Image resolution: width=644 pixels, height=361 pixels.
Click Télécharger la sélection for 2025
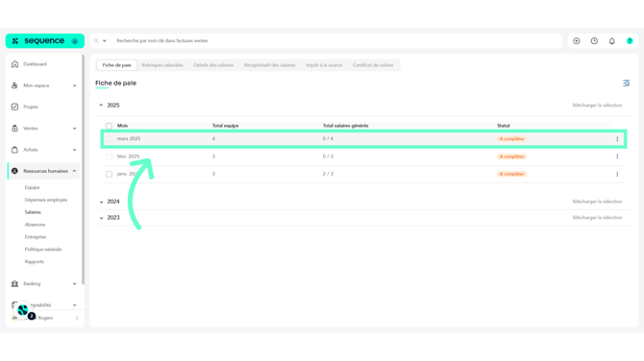[x=597, y=106]
